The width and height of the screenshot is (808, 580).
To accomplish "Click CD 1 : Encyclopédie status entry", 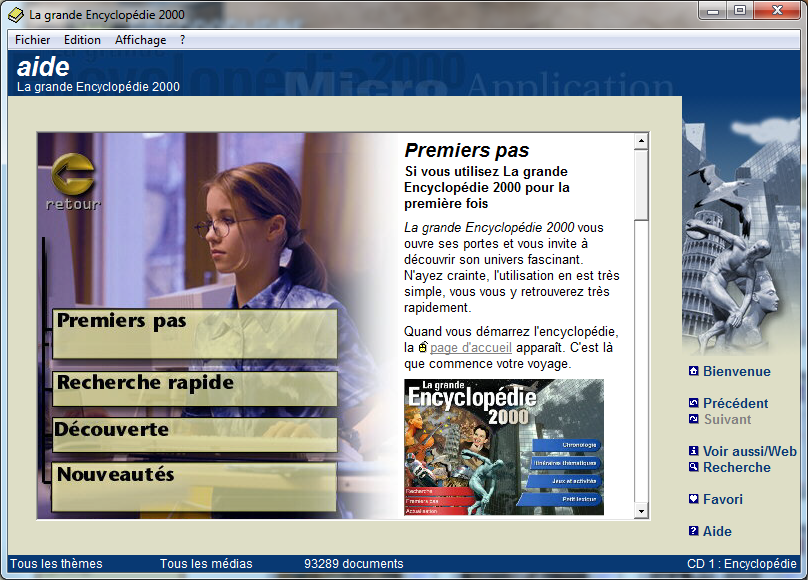I will point(742,564).
